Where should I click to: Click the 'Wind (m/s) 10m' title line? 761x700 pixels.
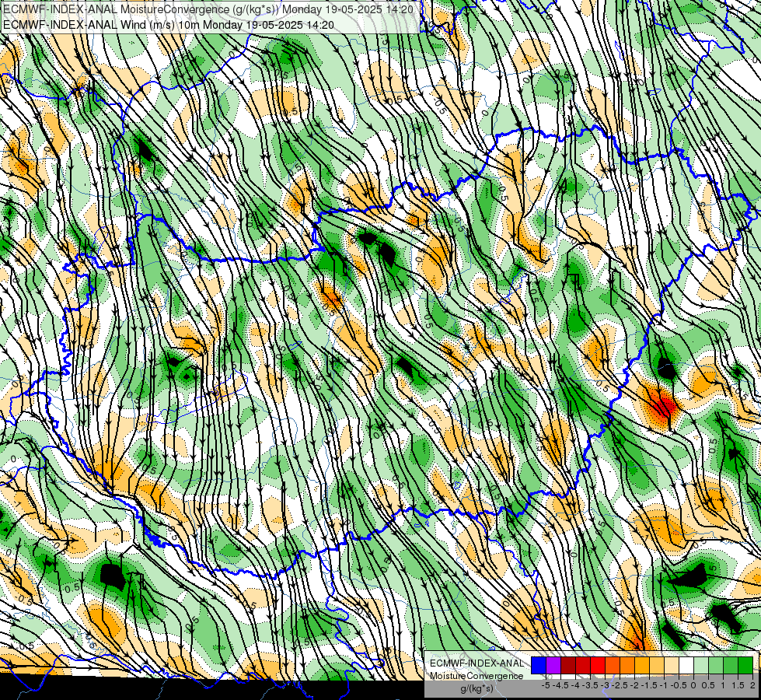pyautogui.click(x=169, y=24)
